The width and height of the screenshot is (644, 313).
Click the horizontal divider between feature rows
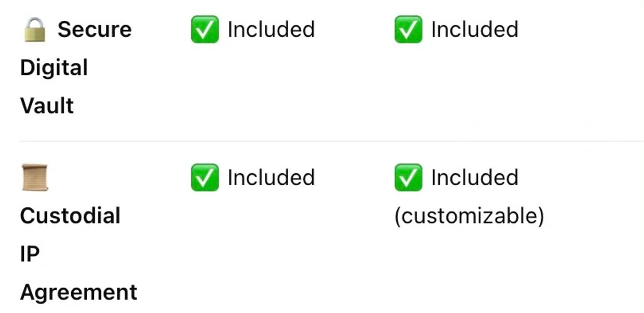(332, 141)
